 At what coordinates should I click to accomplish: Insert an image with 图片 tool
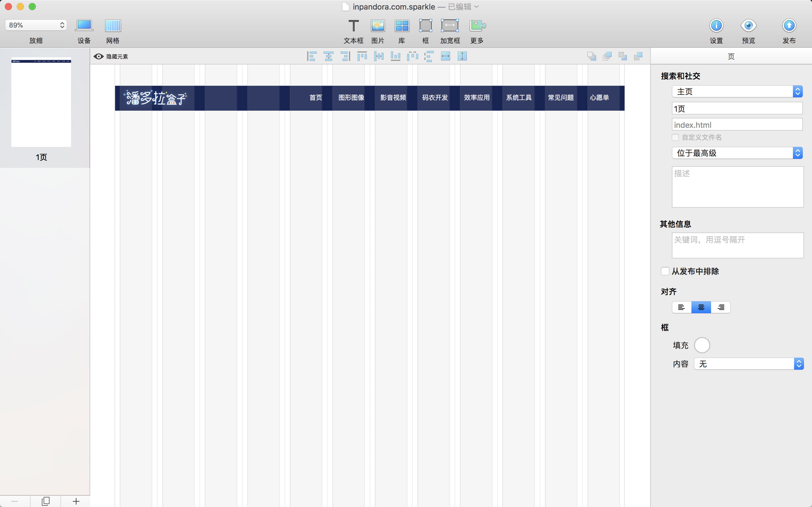coord(378,26)
